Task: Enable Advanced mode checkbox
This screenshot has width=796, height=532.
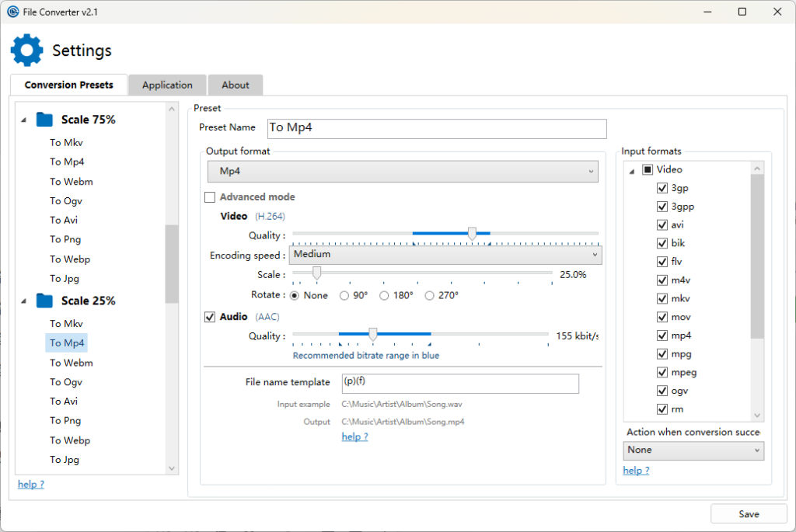Action: 210,197
